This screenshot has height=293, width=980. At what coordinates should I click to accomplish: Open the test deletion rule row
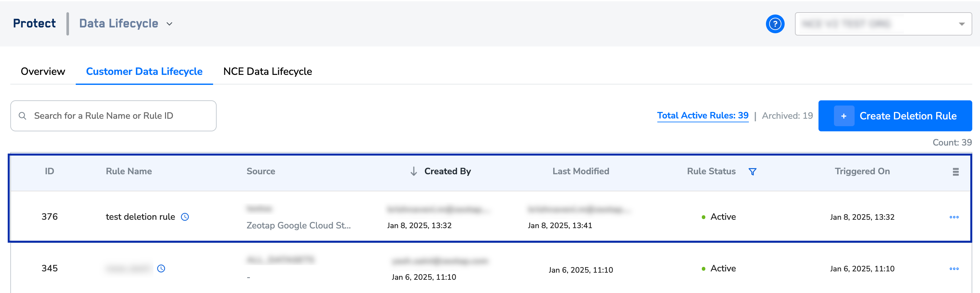click(x=140, y=217)
